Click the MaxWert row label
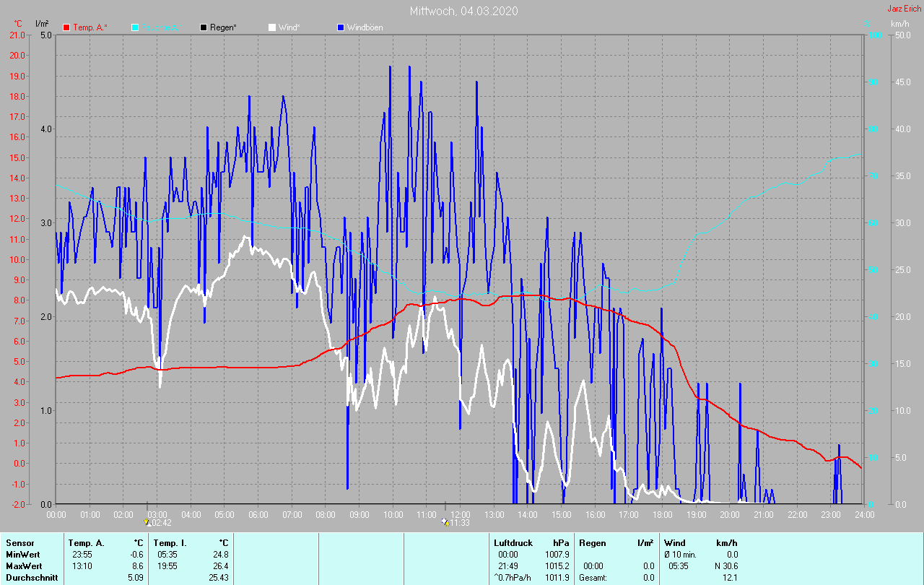This screenshot has width=924, height=585. (23, 565)
